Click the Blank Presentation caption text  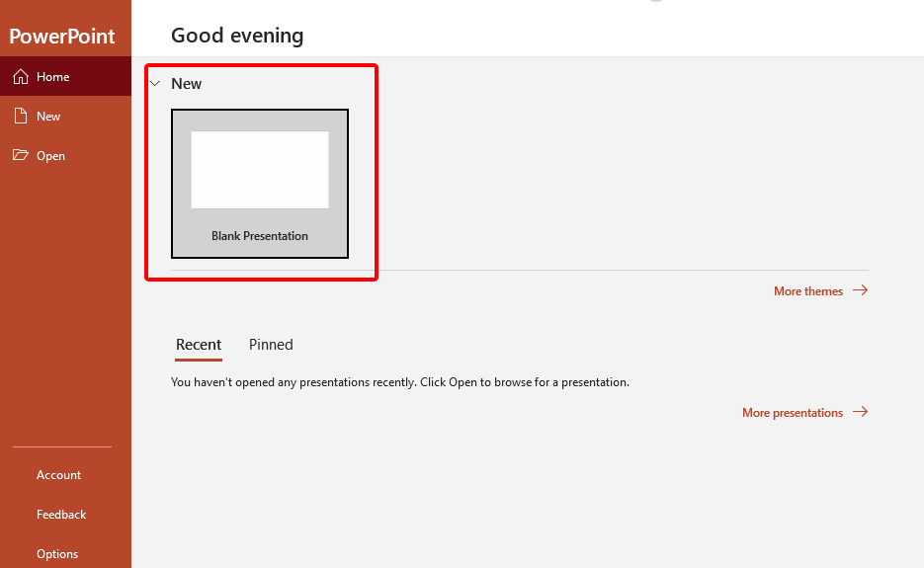pos(260,236)
